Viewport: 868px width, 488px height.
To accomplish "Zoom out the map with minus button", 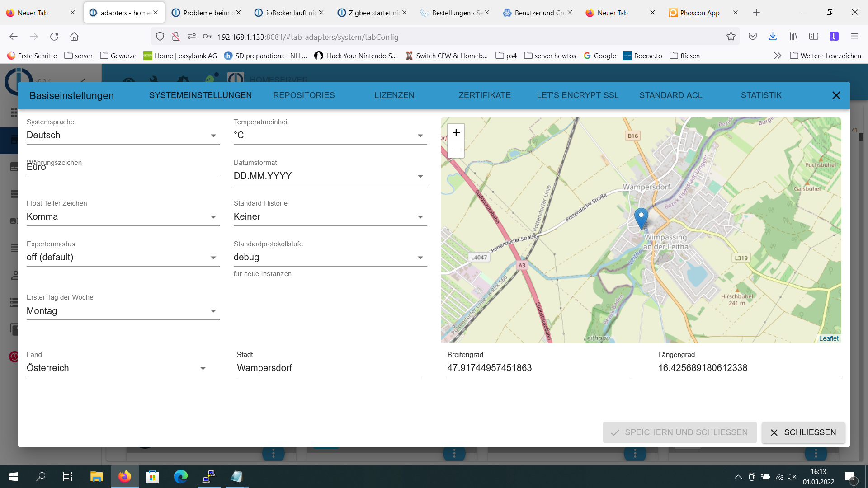I will click(456, 150).
